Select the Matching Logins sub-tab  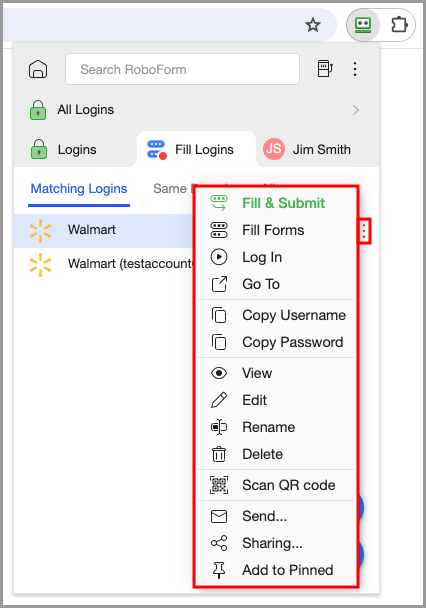[79, 189]
